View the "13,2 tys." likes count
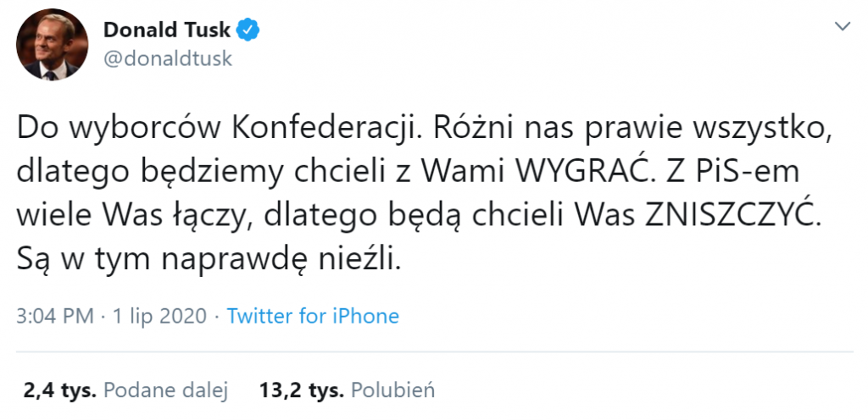The height and width of the screenshot is (420, 868). [x=302, y=390]
